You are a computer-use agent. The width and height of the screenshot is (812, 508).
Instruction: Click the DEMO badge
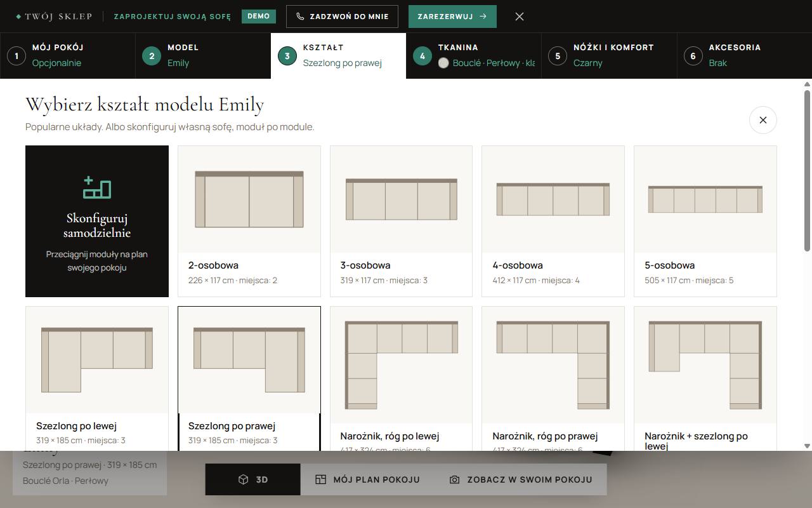pyautogui.click(x=258, y=17)
